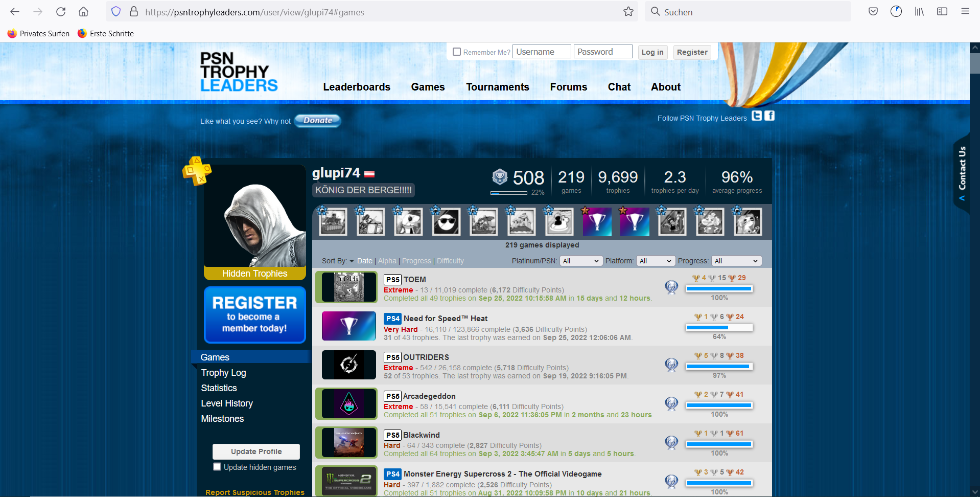This screenshot has width=980, height=497.
Task: Open the sunglasses face game icon
Action: (446, 222)
